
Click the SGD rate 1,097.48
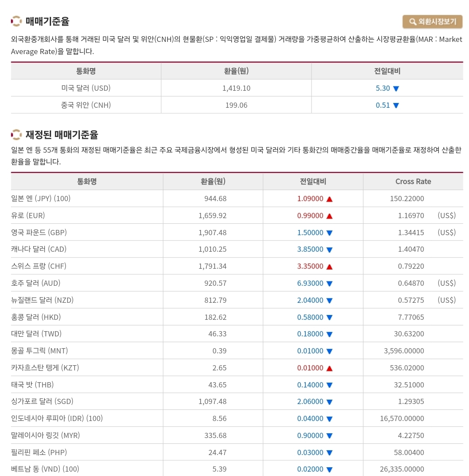pos(212,401)
